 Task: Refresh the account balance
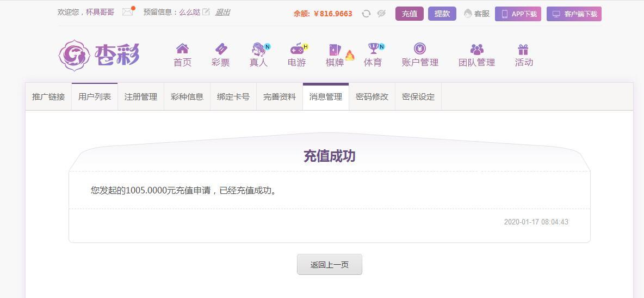pos(366,14)
